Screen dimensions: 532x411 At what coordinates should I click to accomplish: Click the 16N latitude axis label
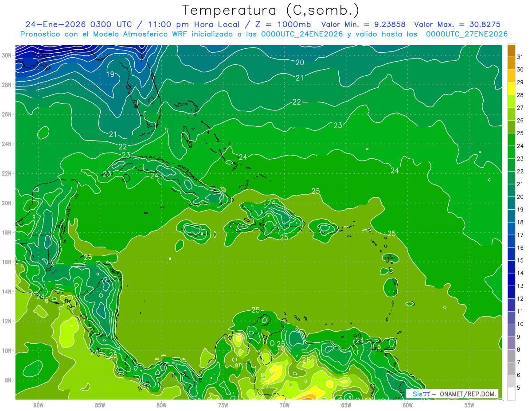point(6,262)
